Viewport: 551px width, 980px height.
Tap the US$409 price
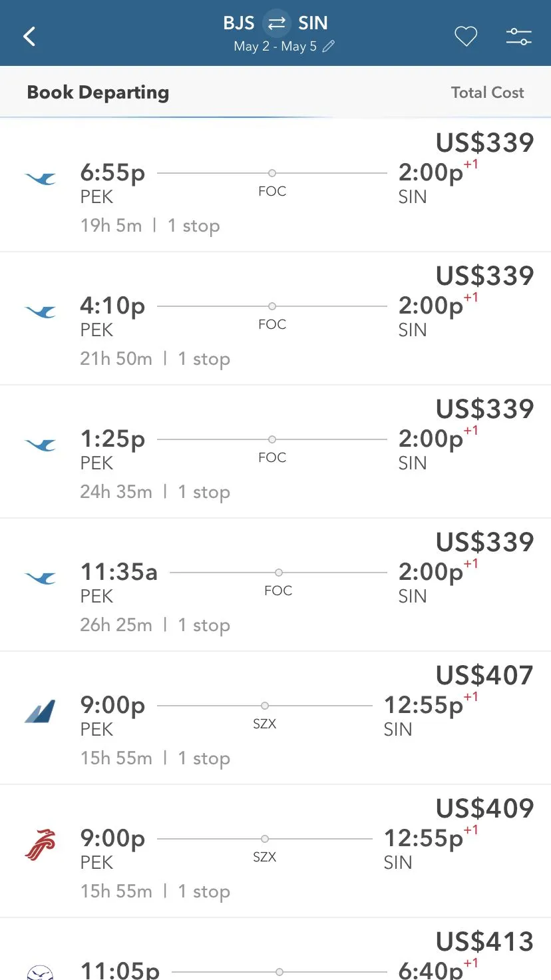[x=484, y=808]
